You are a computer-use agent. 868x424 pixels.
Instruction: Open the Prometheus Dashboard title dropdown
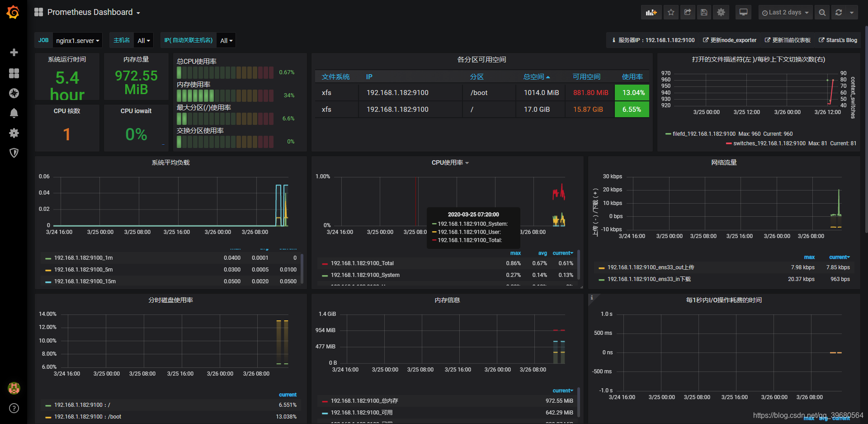[x=94, y=12]
